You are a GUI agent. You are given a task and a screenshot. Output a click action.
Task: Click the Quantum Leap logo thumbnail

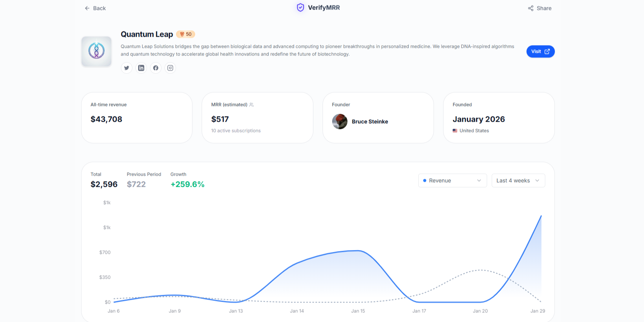point(96,51)
